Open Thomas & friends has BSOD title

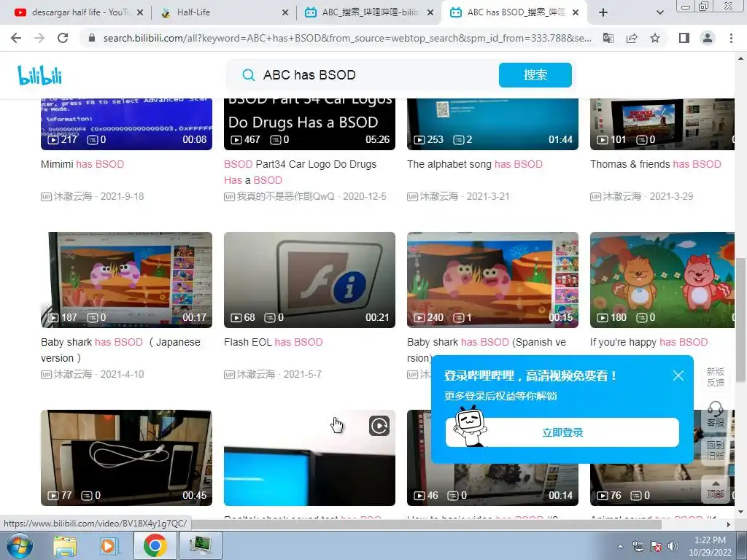656,164
